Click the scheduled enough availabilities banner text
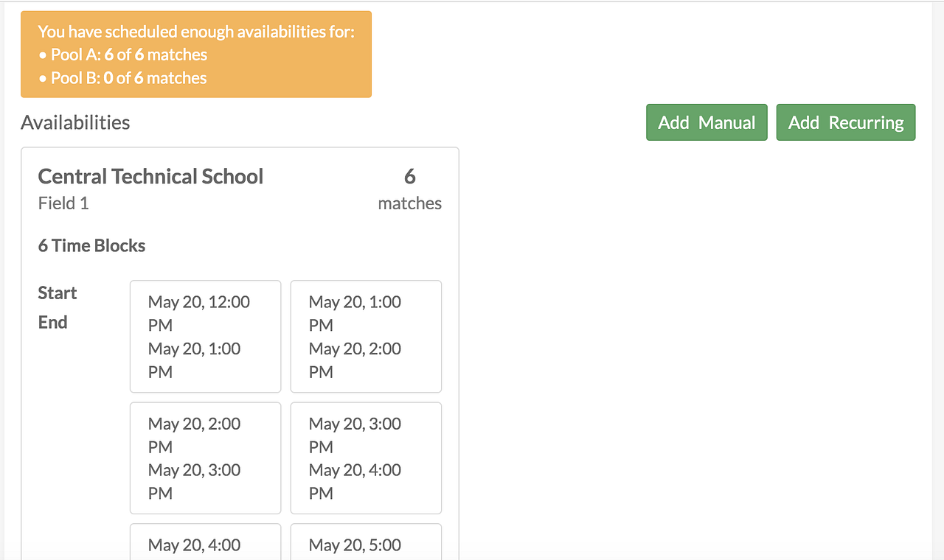Viewport: 944px width, 560px height. pyautogui.click(x=196, y=32)
